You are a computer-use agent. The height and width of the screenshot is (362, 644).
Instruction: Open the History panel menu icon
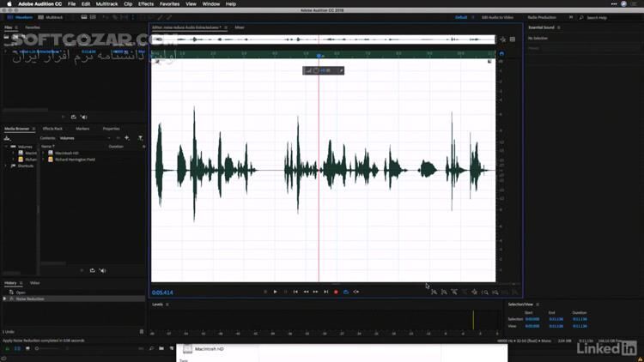21,283
